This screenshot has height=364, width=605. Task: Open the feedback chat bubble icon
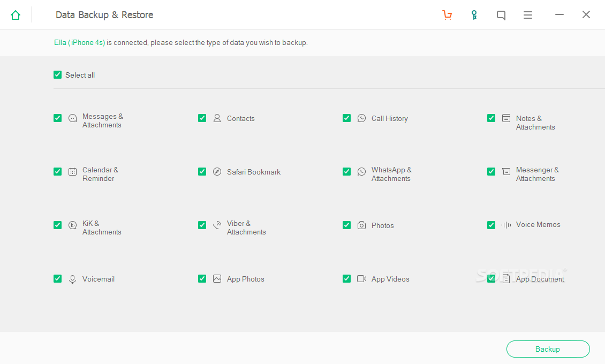501,15
